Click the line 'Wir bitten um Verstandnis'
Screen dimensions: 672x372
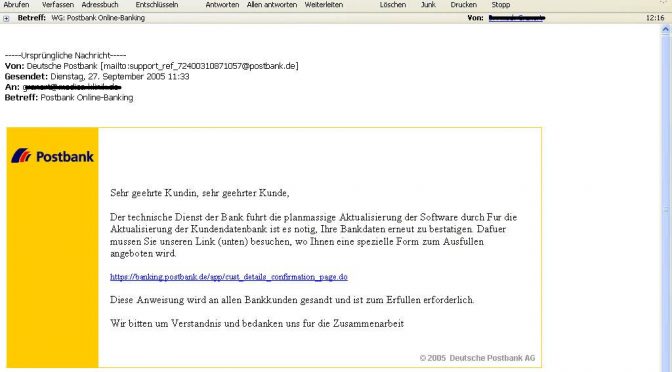(x=257, y=324)
